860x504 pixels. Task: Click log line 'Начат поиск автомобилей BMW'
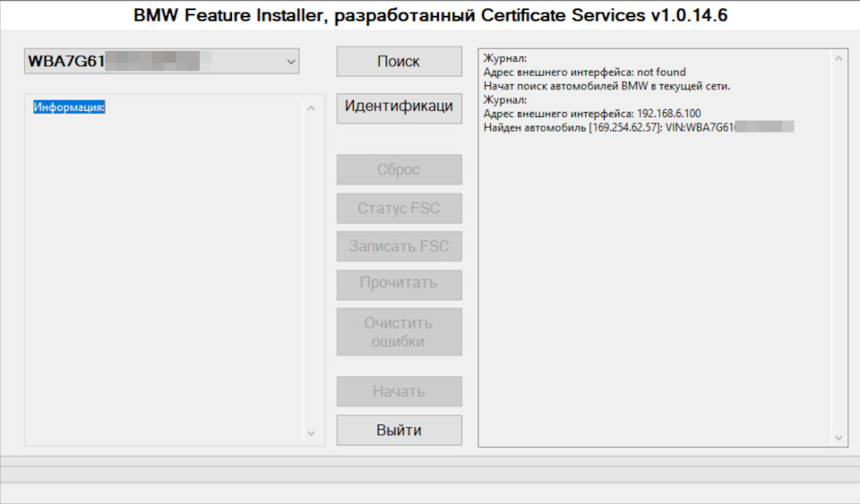point(606,86)
